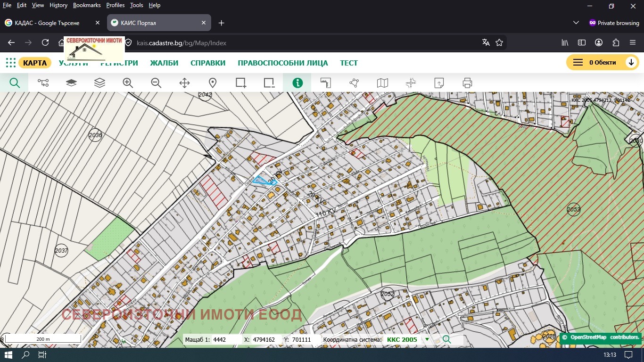The width and height of the screenshot is (644, 362).
Task: Bookmark this page with the star icon
Action: click(499, 42)
